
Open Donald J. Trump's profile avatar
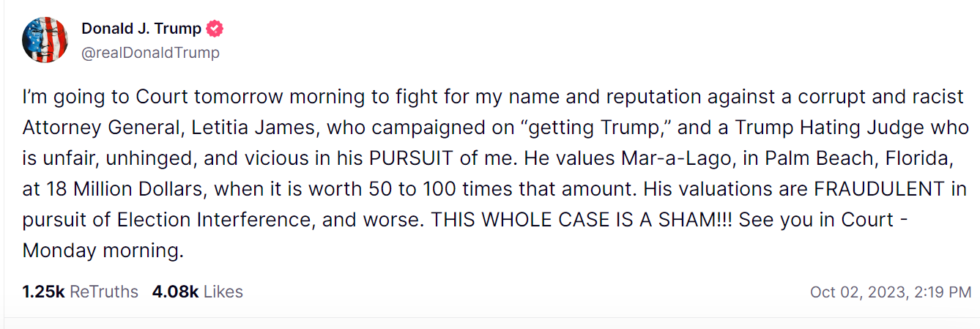click(45, 40)
